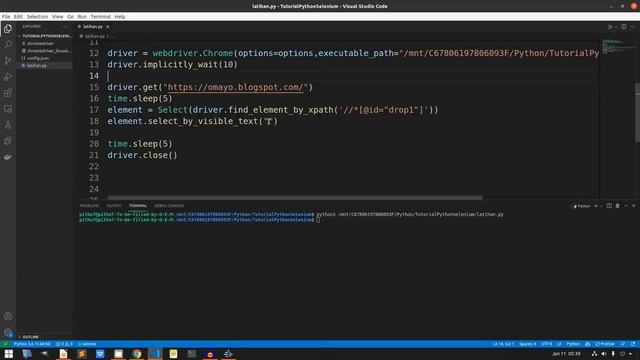The width and height of the screenshot is (640, 360).
Task: Collapse the TUTORIALPYTHONSELENIUM folder section
Action: tap(45, 36)
